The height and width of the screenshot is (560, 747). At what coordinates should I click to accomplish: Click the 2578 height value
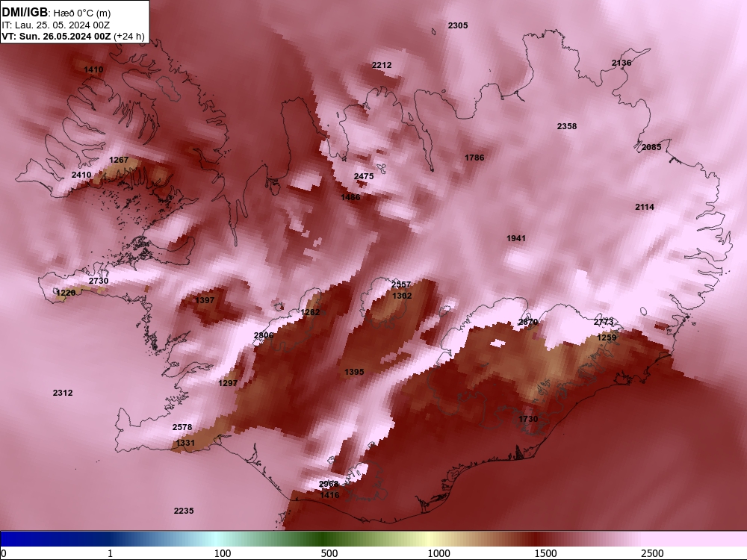pyautogui.click(x=182, y=427)
